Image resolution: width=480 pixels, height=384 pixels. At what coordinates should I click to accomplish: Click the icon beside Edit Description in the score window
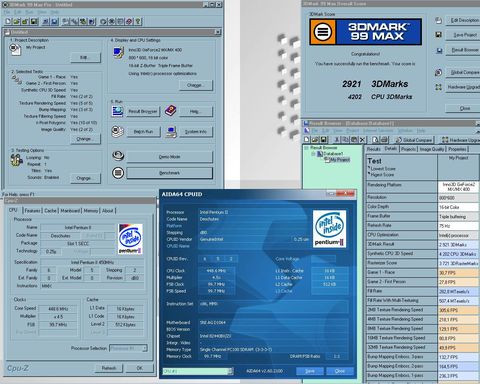coord(438,20)
